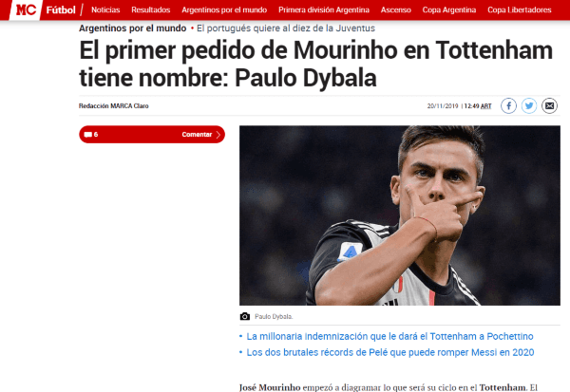Screen dimensions: 570x392
Task: Click the MC Marca Claro logo
Action: click(x=26, y=9)
